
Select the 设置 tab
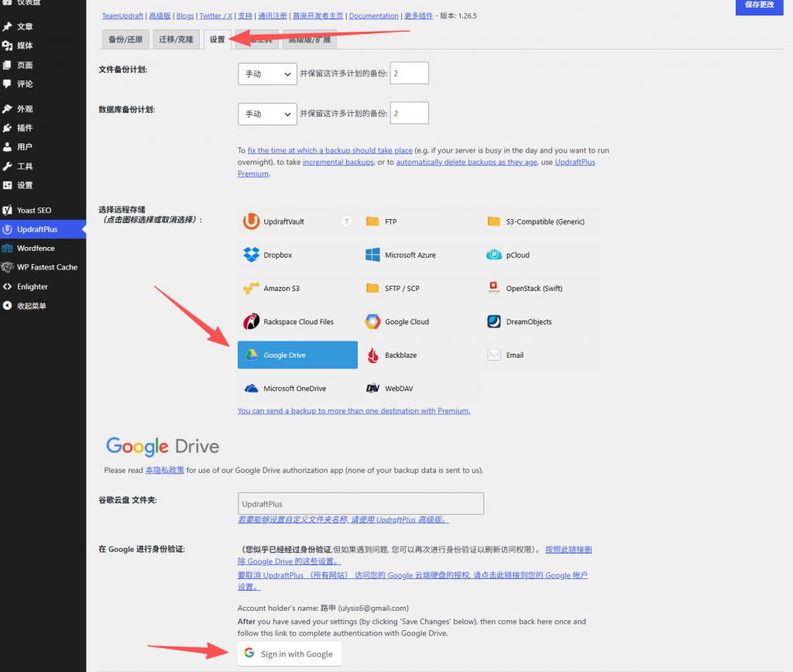(217, 39)
